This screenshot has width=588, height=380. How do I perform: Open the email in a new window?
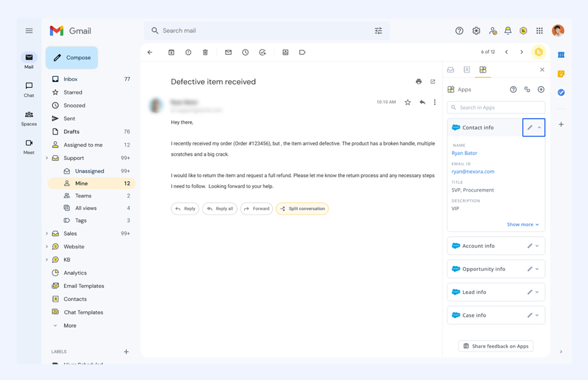(433, 82)
